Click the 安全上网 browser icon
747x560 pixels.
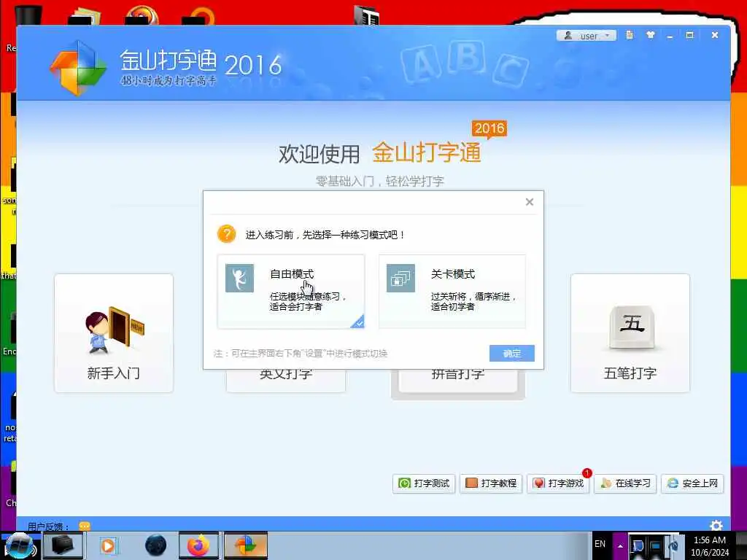673,483
